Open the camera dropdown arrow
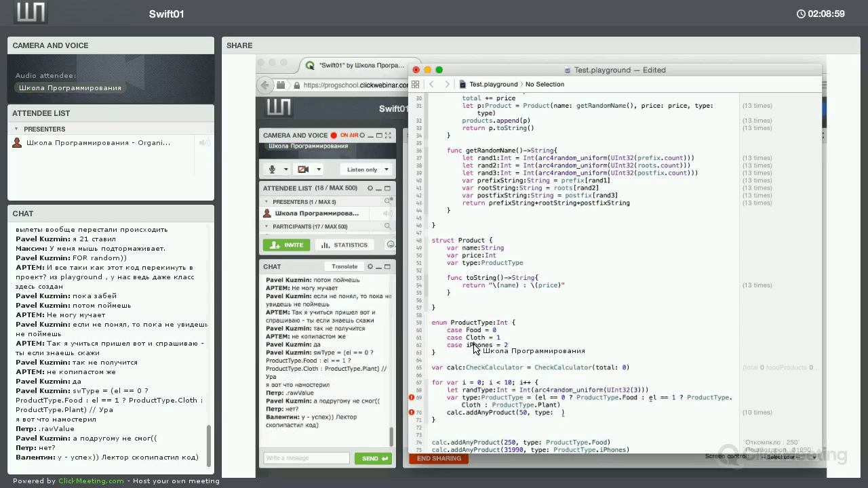Viewport: 868px width, 488px height. tap(318, 169)
